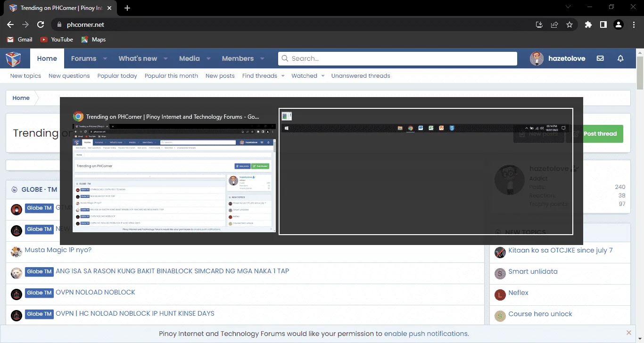This screenshot has width=644, height=343.
Task: Click the lock icon beside phcorner.net
Action: (x=59, y=24)
